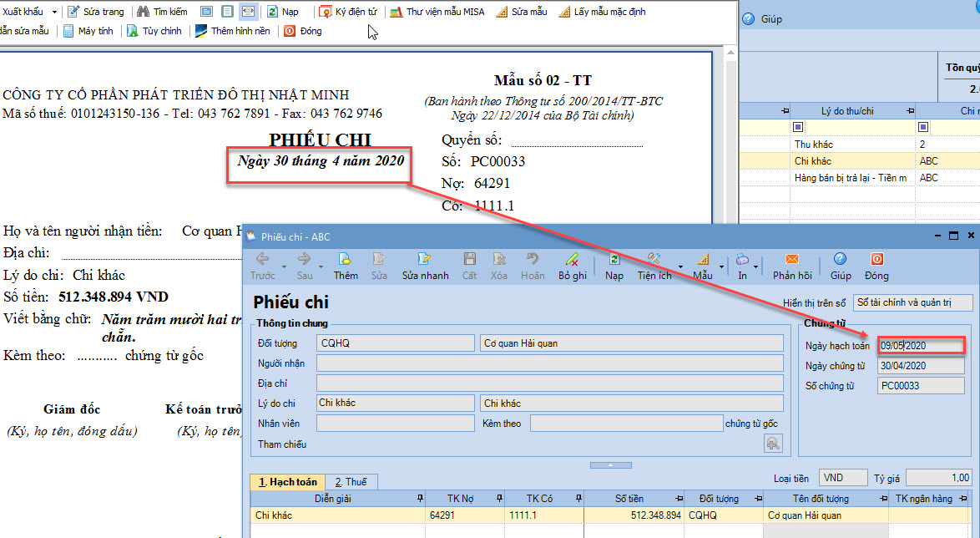Viewport: 980px width, 538px height.
Task: Click Đóng in the print preview toolbar
Action: pyautogui.click(x=302, y=31)
